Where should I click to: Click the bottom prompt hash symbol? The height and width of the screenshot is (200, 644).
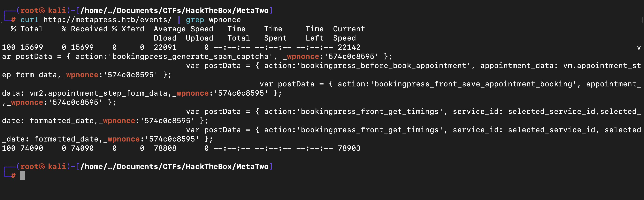[13, 176]
